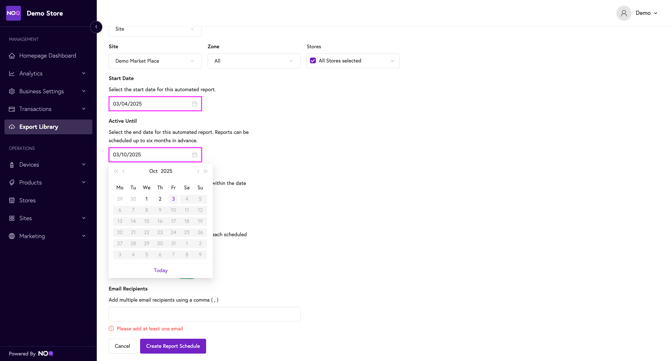Open the Demo Market Place site dropdown
This screenshot has height=361, width=670.
(x=155, y=61)
